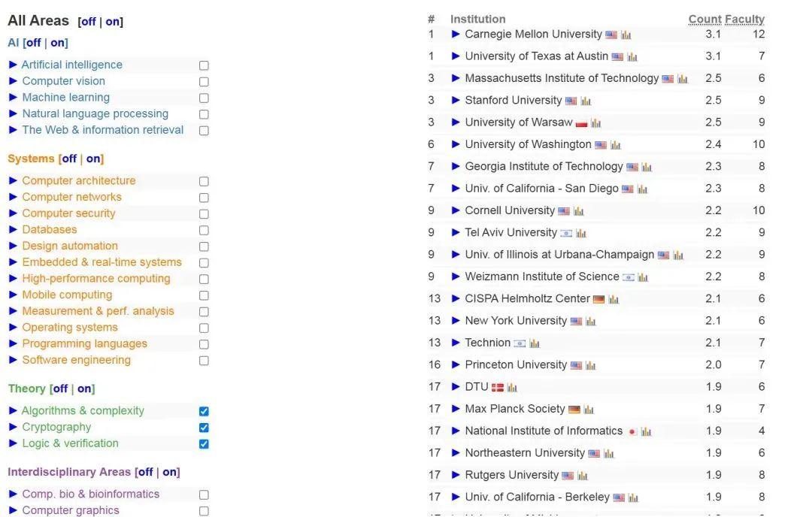This screenshot has width=812, height=517.
Task: Click chart icon for National Institute of Informatics
Action: pyautogui.click(x=647, y=431)
